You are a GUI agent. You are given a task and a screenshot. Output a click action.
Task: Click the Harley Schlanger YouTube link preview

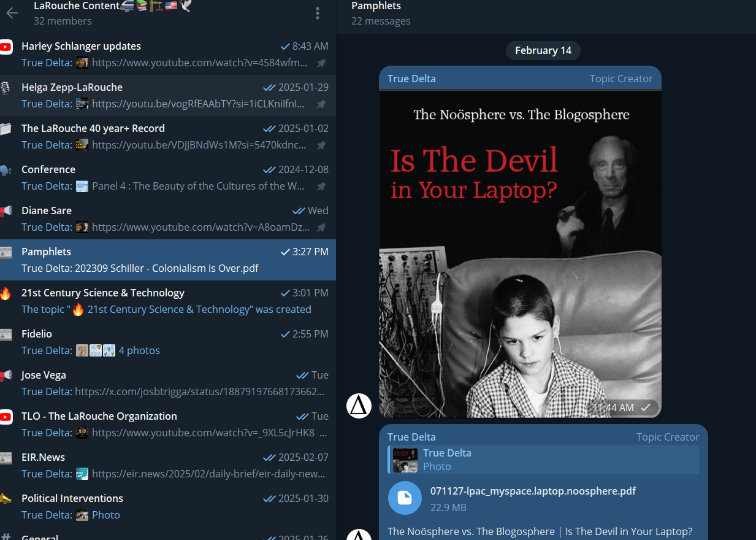[199, 63]
